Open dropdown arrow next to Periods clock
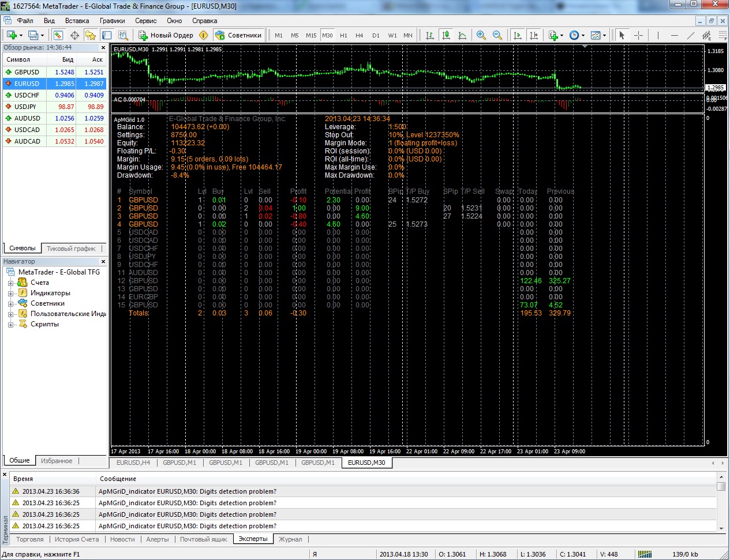730x560 pixels. click(583, 35)
